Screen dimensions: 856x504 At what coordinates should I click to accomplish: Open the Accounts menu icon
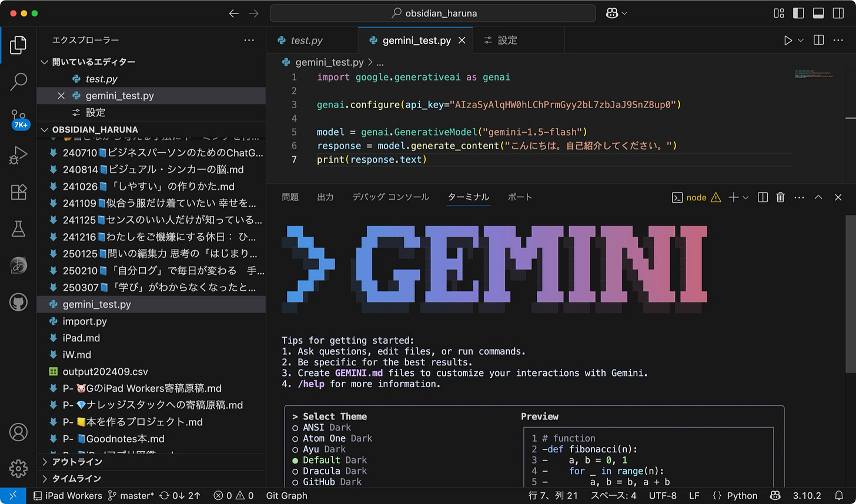click(x=18, y=432)
